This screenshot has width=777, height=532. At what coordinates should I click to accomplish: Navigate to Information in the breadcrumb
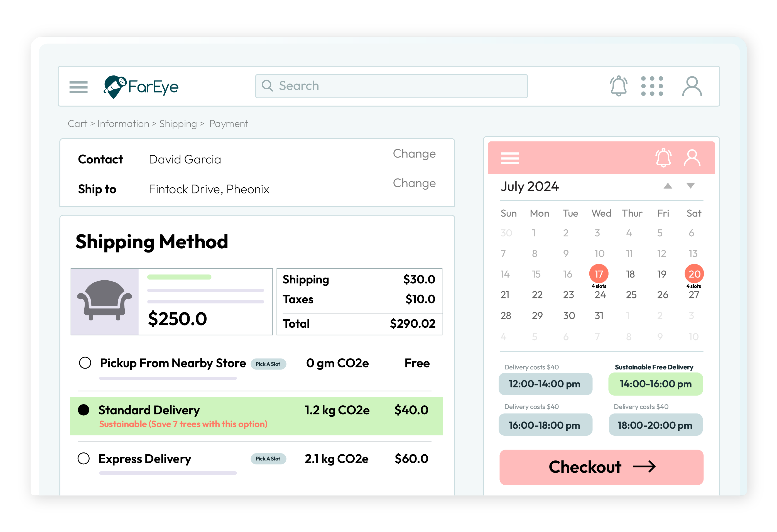123,124
